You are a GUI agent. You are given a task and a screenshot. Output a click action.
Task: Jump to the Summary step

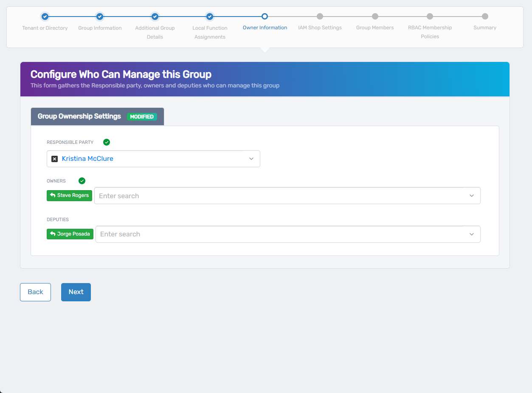(485, 17)
